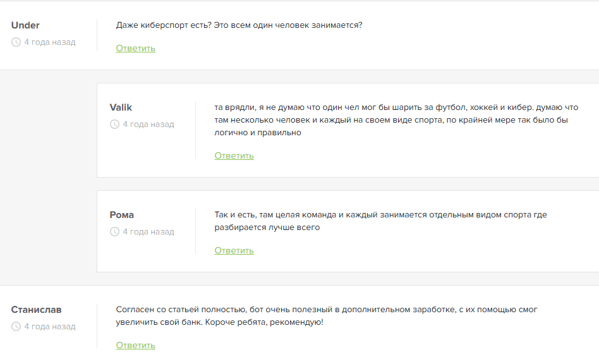
Task: Click the clock icon beside Under's comment
Action: pos(16,42)
